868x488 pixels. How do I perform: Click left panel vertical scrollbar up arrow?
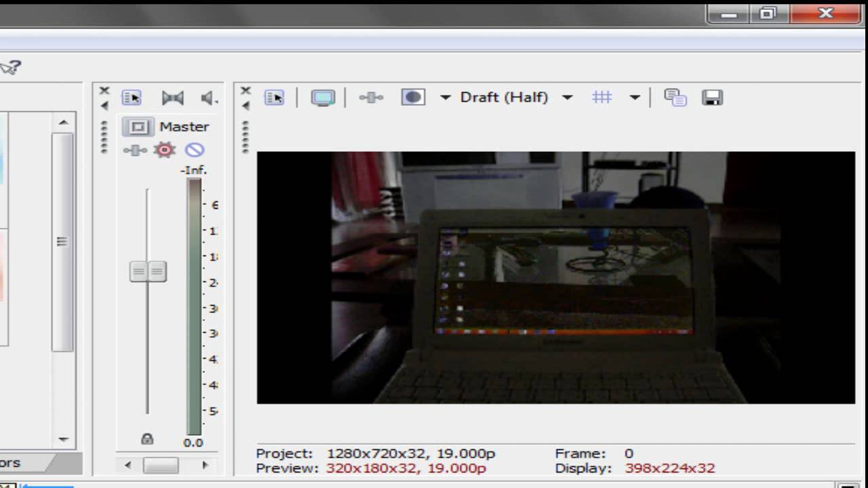click(63, 122)
